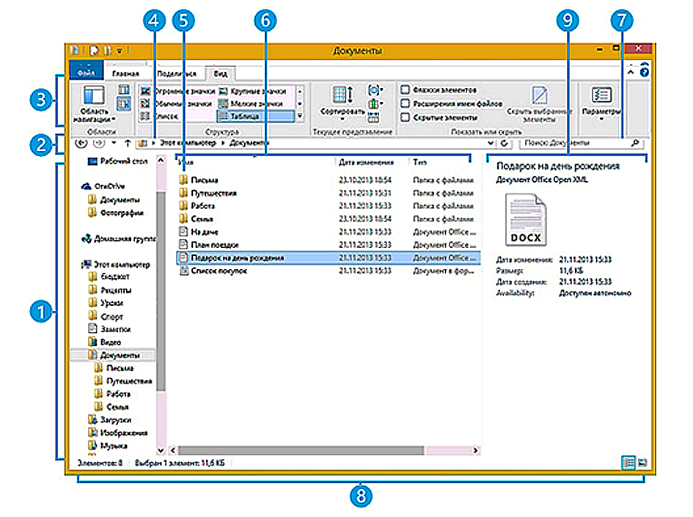Open recent locations dropdown arrow
The width and height of the screenshot is (693, 517).
114,143
